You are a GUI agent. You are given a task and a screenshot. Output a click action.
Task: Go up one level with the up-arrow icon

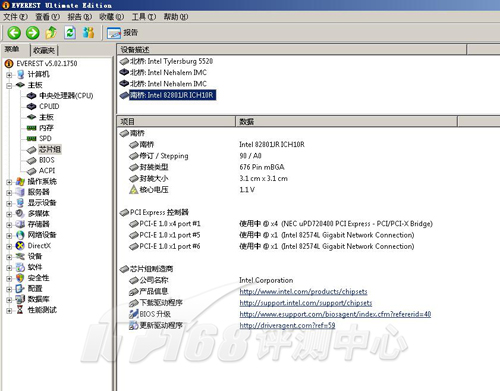[x=51, y=33]
